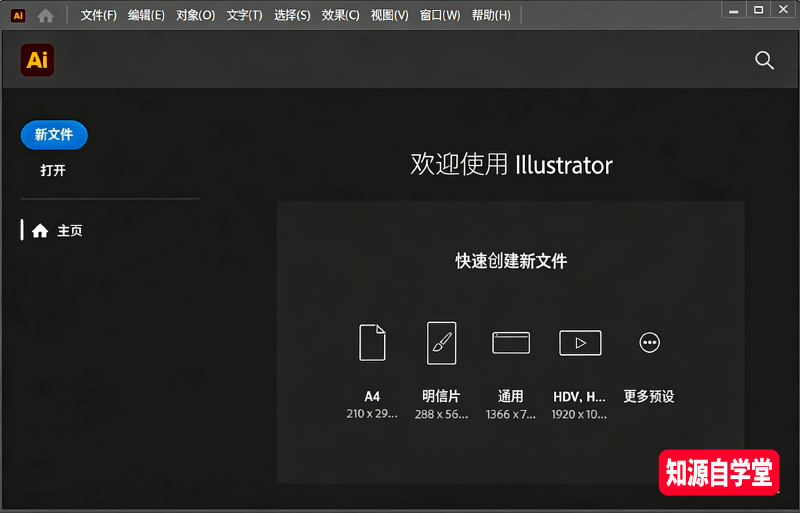Click the large Ai application logo

pyautogui.click(x=37, y=60)
